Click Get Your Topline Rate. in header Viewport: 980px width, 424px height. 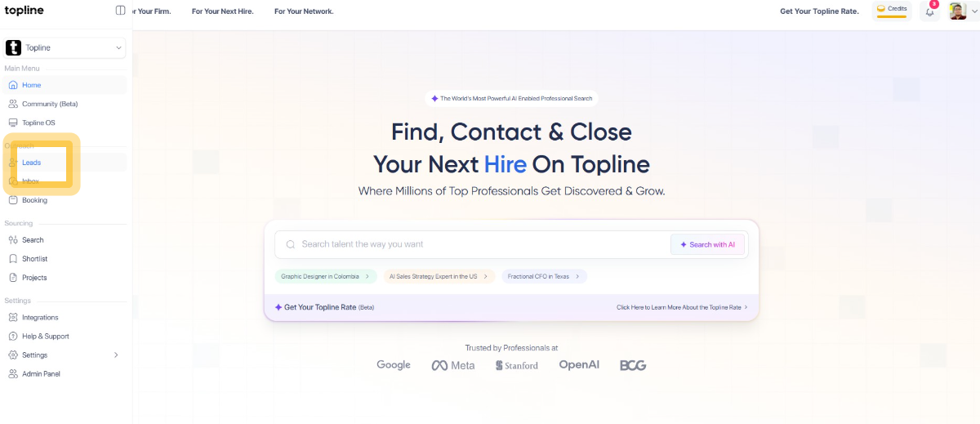tap(819, 11)
